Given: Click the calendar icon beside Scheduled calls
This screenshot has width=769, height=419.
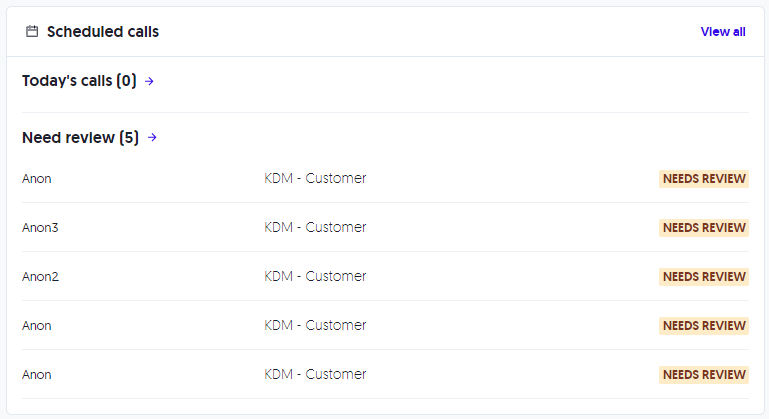Looking at the screenshot, I should click(32, 32).
